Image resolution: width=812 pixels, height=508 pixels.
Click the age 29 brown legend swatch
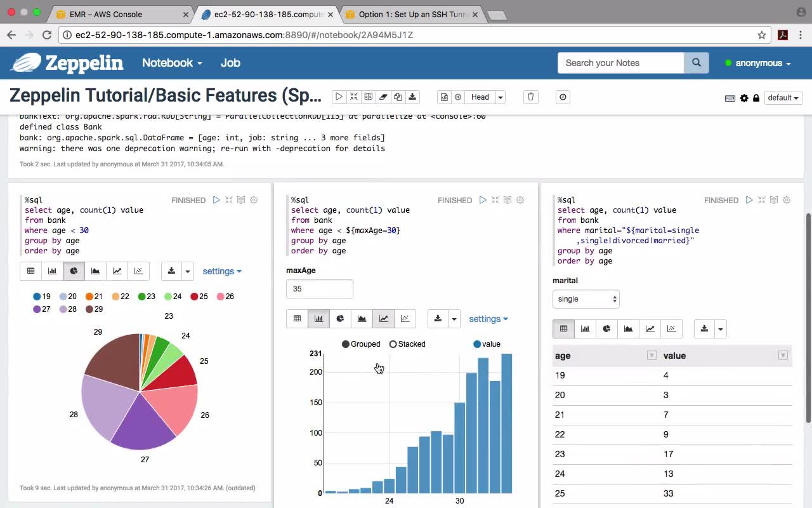tap(89, 309)
